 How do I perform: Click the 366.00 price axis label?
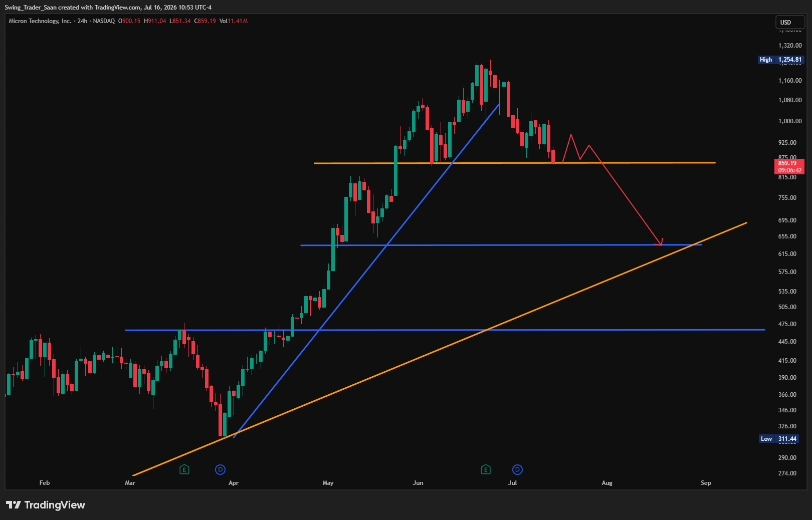(787, 395)
